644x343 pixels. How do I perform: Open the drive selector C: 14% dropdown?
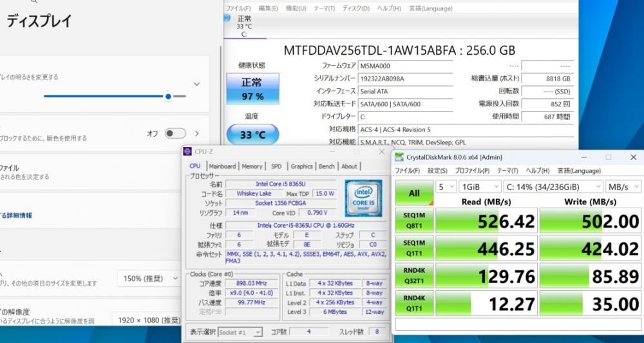click(553, 187)
